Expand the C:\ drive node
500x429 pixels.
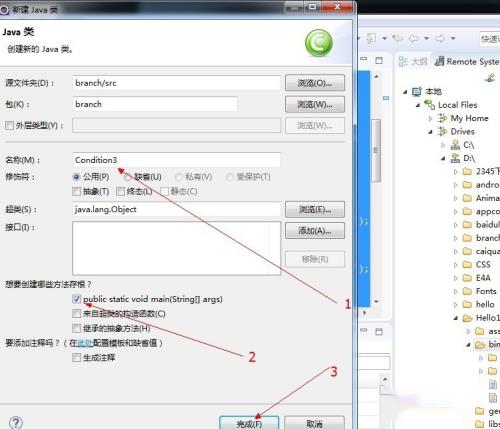point(443,145)
